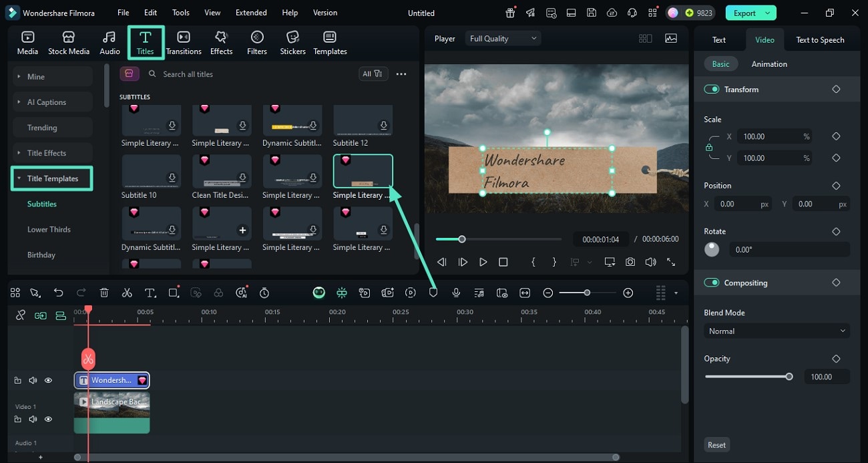Lock the Video 1 track
The height and width of the screenshot is (463, 868).
pos(18,419)
